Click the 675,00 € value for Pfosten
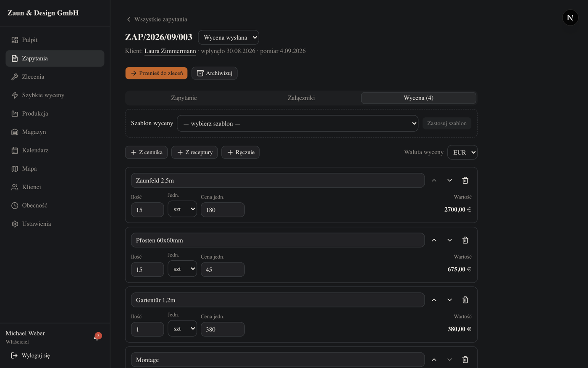The height and width of the screenshot is (368, 588). pyautogui.click(x=459, y=269)
